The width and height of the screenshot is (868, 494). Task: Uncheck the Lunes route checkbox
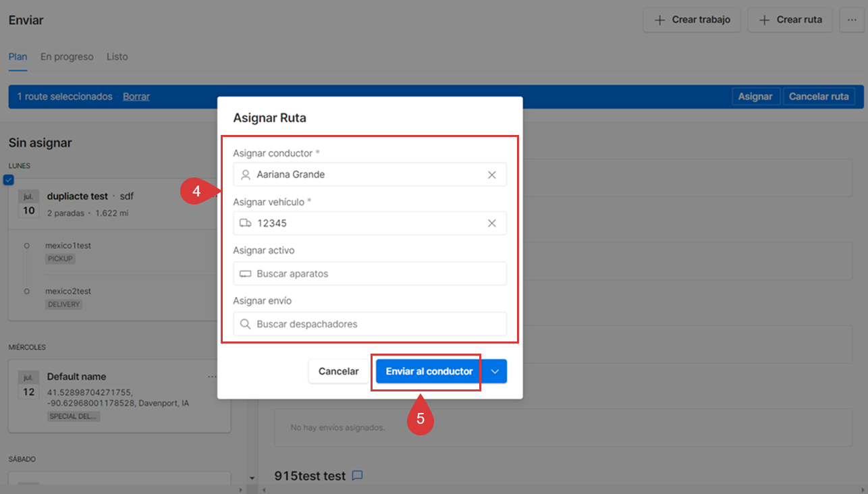pos(8,180)
